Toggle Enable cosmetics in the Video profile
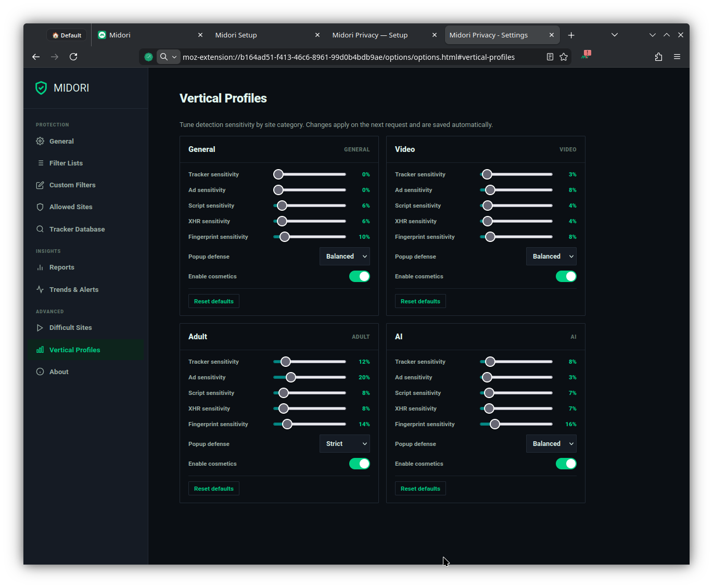713x588 pixels. pos(566,276)
